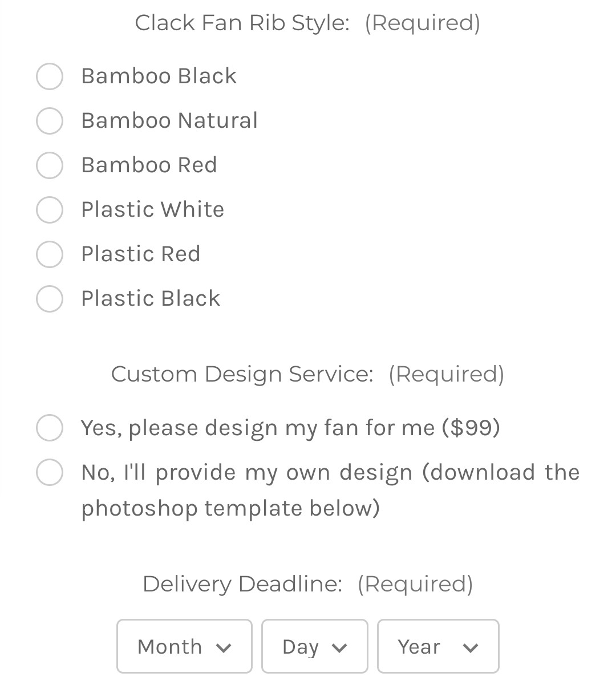
Task: Choose the Bamboo Natural rib style
Action: point(50,121)
